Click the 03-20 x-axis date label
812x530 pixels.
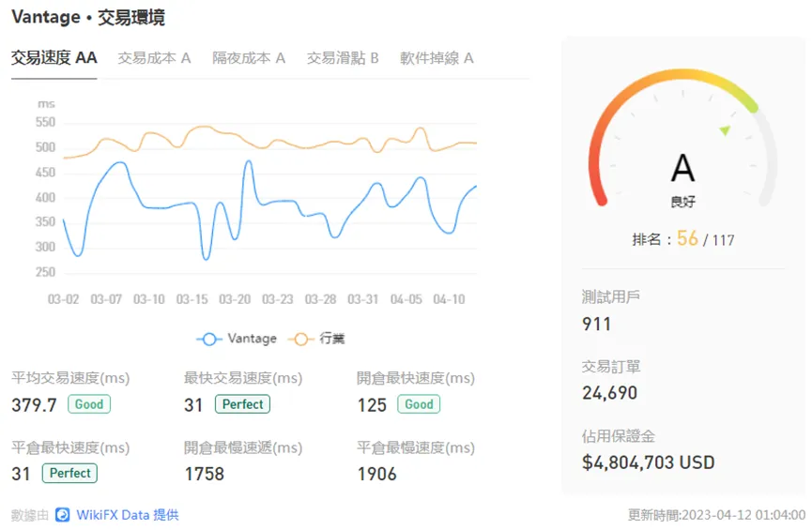click(235, 299)
